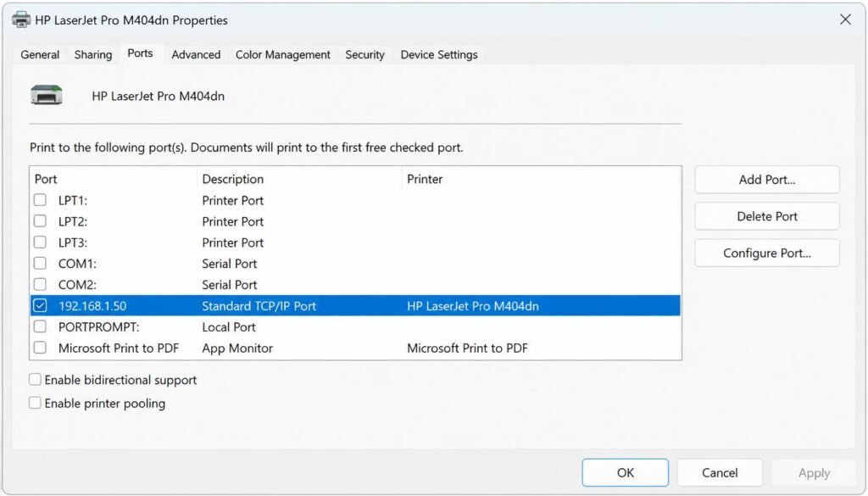
Task: Click the Local Port description
Action: click(x=229, y=326)
